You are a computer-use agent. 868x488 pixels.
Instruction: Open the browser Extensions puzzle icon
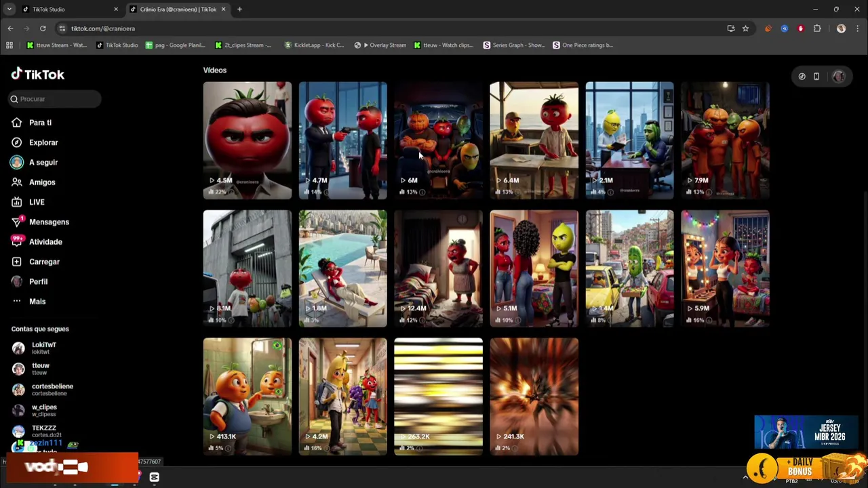coord(817,28)
